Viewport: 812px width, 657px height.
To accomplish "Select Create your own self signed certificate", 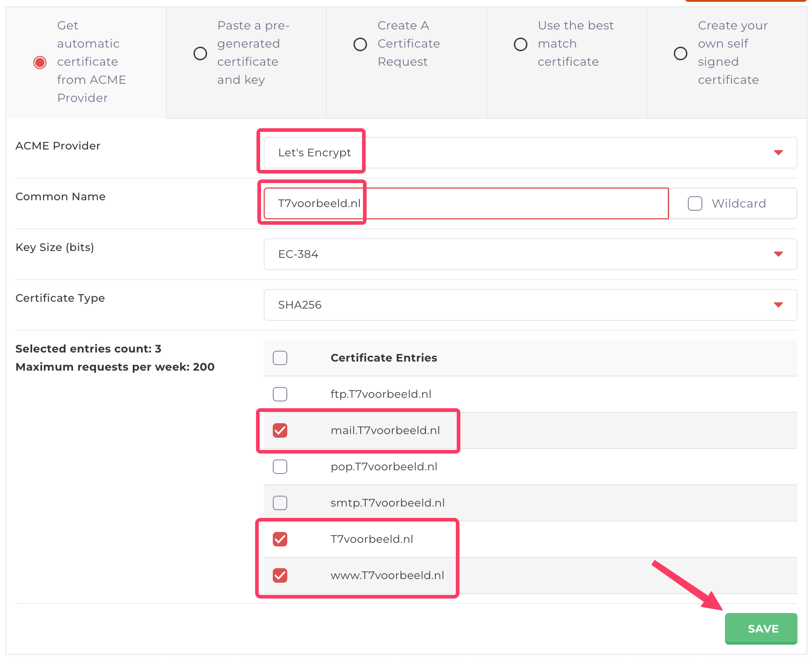I will click(x=680, y=53).
